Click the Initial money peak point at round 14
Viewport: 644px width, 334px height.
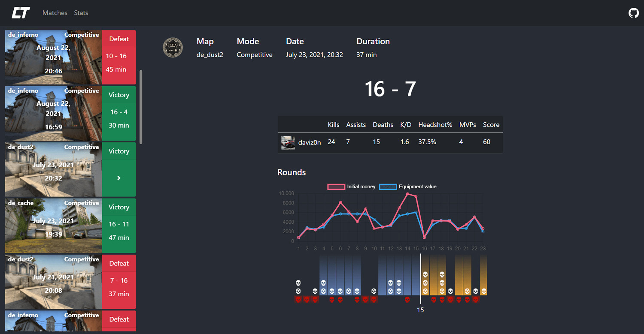pos(407,194)
